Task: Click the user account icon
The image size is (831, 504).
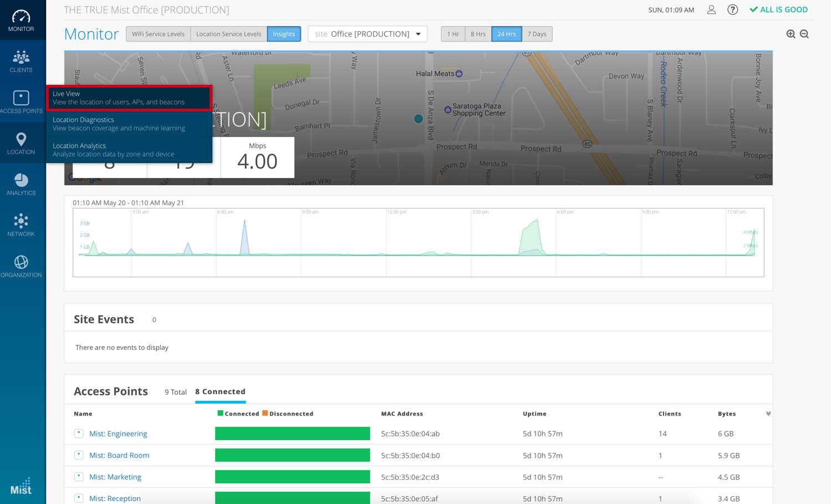Action: [x=711, y=10]
